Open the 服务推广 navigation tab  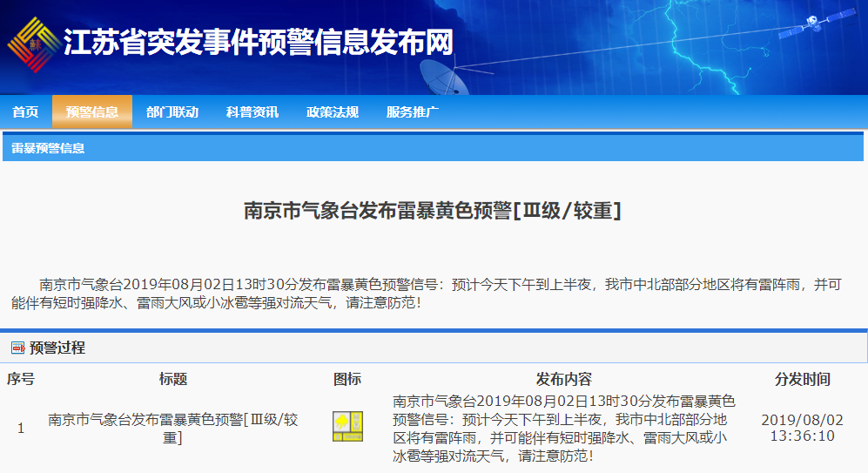tap(413, 111)
